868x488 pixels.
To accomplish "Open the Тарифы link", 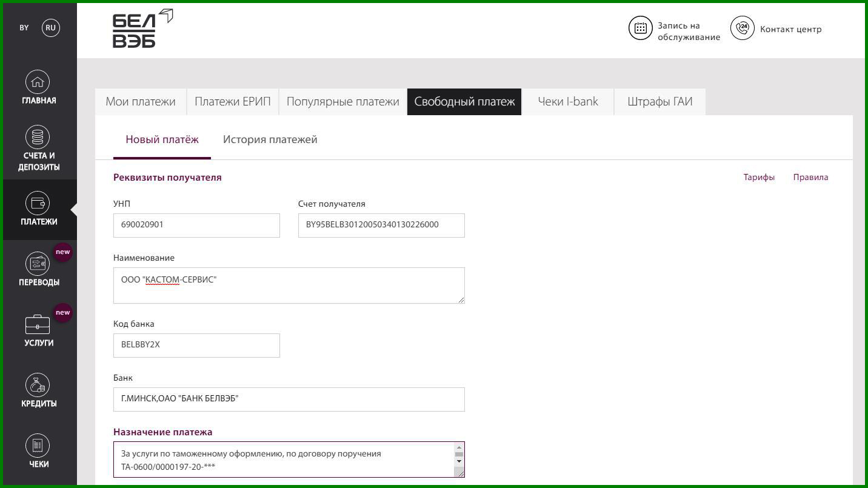I will point(759,177).
